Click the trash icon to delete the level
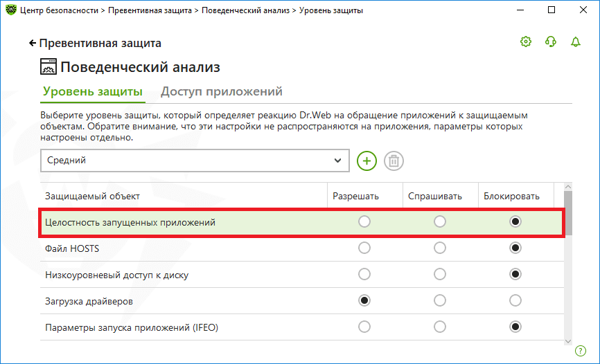This screenshot has width=600, height=364. click(394, 161)
